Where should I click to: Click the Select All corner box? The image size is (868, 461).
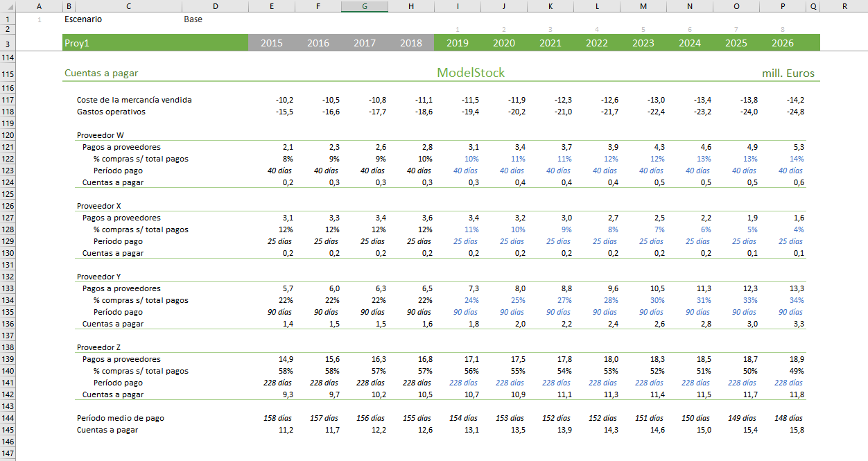click(x=8, y=6)
